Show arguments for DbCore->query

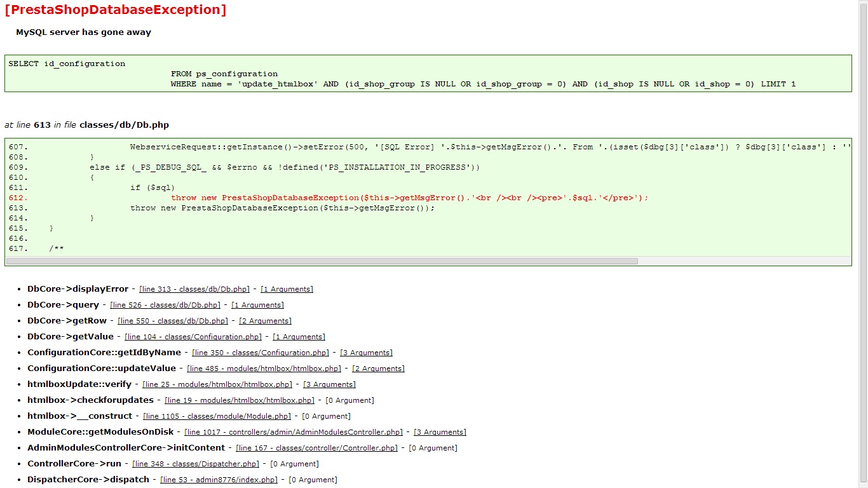point(257,305)
